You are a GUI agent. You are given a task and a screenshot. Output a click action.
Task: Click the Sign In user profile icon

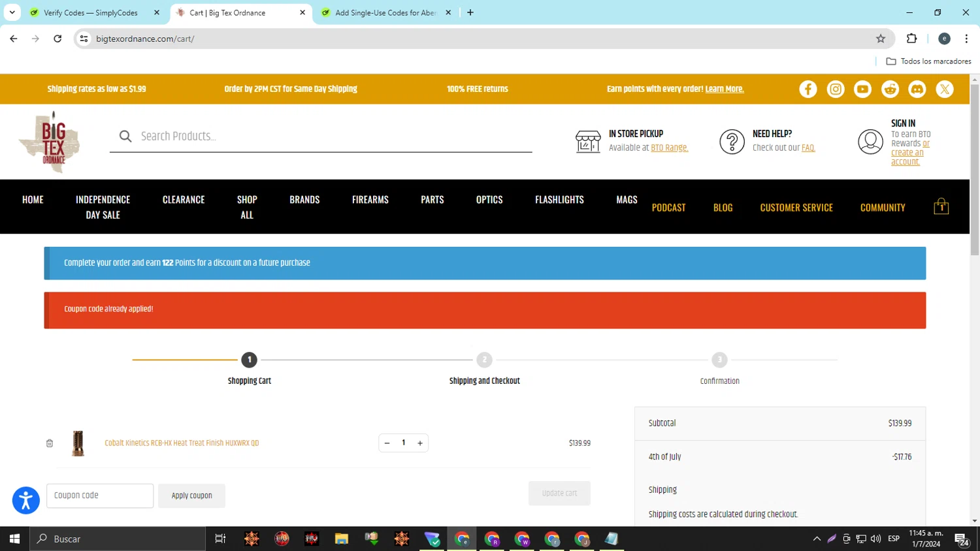[x=870, y=142]
